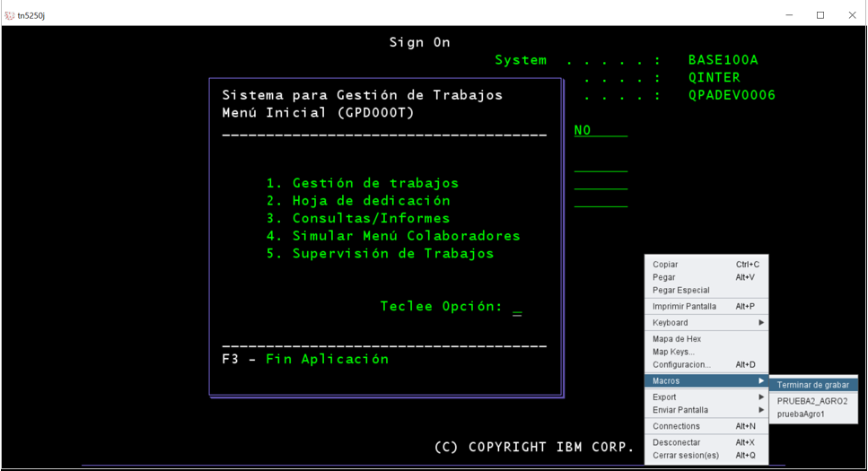
Task: Click the tn5250j application icon in title bar
Action: click(10, 15)
